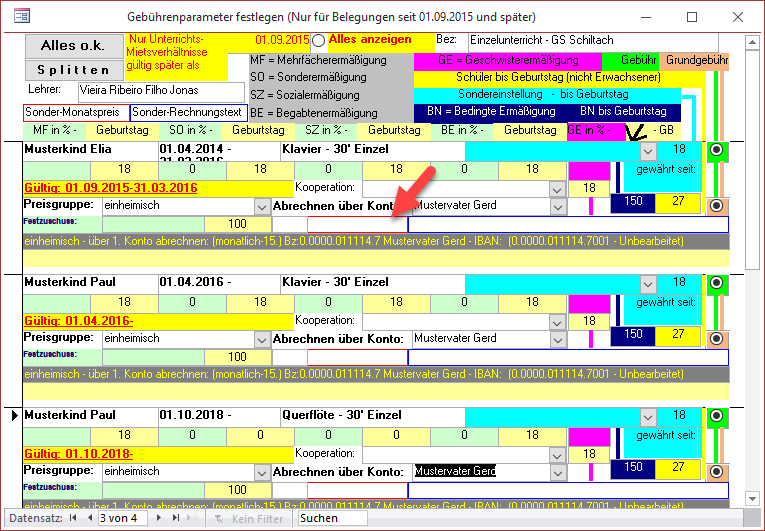Screen dimensions: 765x531
Task: Toggle orange Grundgebühr radio for Musterkind Elia
Action: 716,206
